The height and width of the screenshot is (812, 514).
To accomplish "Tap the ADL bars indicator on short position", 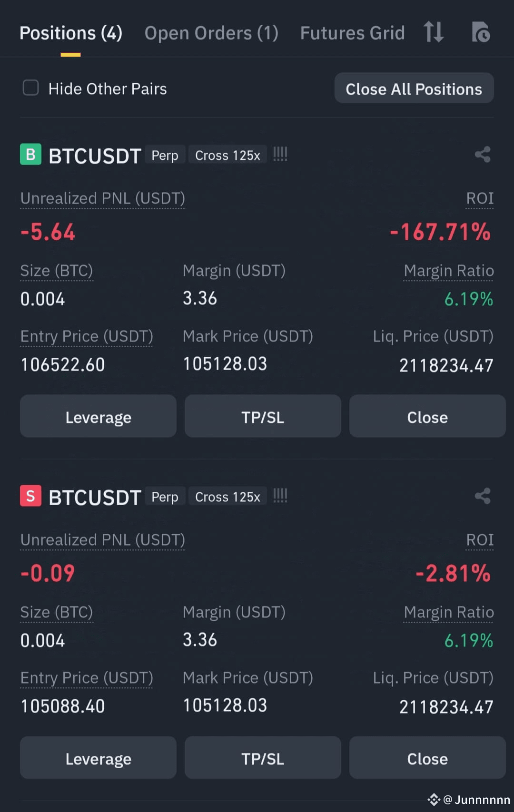I will coord(280,496).
